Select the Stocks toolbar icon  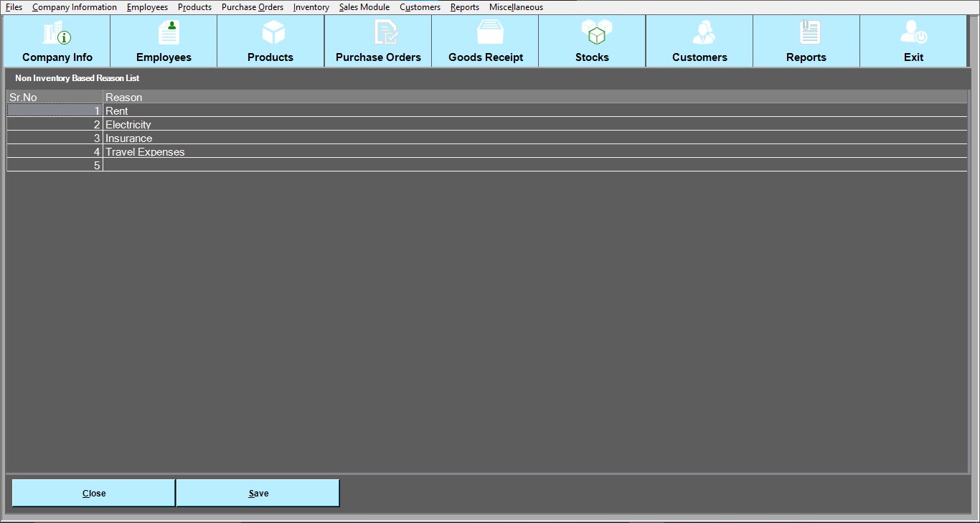click(592, 34)
